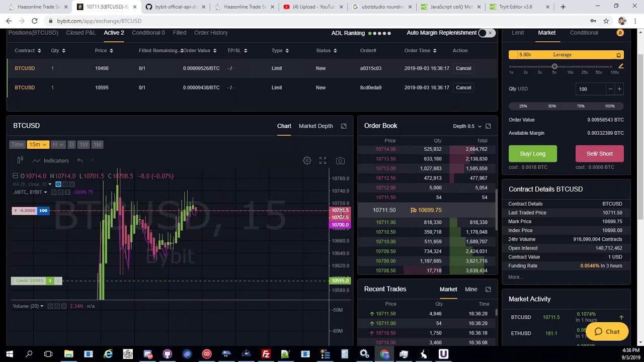Open Windows Start menu
The image size is (644, 362).
(x=10, y=354)
